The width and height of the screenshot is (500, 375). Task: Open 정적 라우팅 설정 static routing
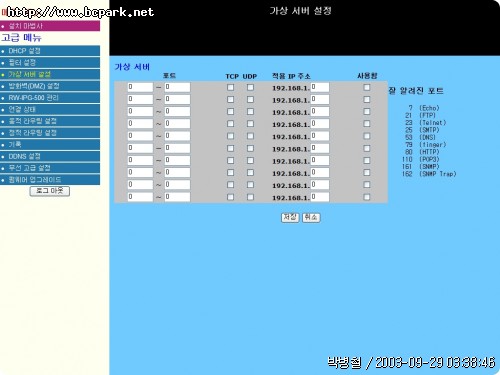[50, 133]
